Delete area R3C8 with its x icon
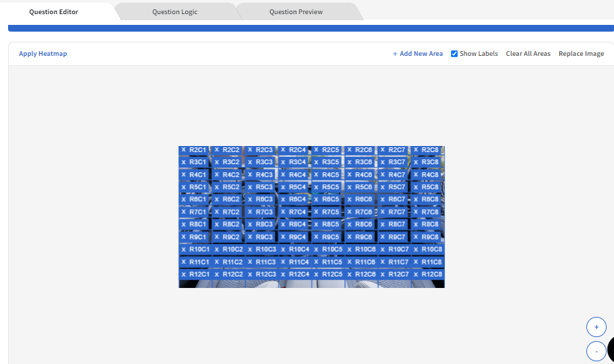This screenshot has height=364, width=614. point(415,162)
